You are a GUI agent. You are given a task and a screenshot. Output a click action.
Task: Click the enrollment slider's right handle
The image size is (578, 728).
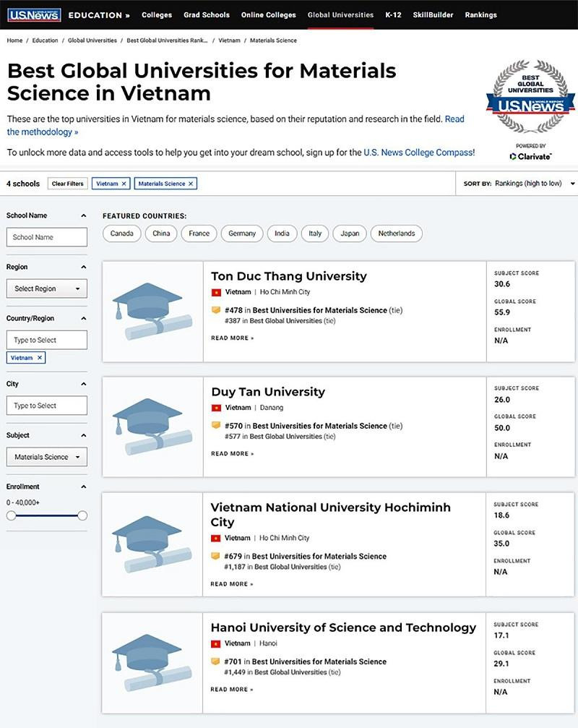[x=82, y=515]
